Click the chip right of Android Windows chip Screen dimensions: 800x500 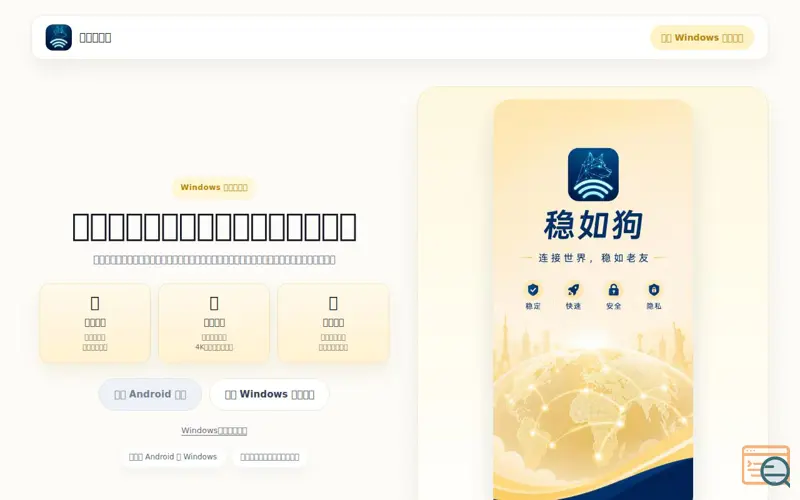[x=269, y=457]
